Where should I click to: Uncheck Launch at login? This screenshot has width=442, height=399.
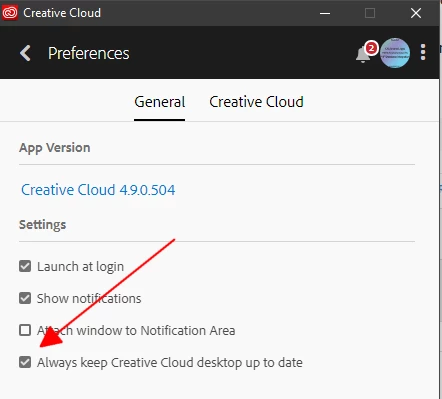[x=25, y=266]
